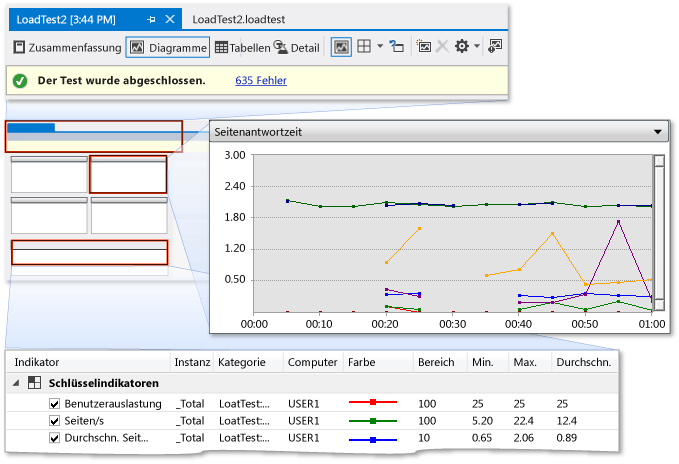The width and height of the screenshot is (679, 464).
Task: Collapse the Schlüsselindikatoren group
Action: pyautogui.click(x=18, y=383)
